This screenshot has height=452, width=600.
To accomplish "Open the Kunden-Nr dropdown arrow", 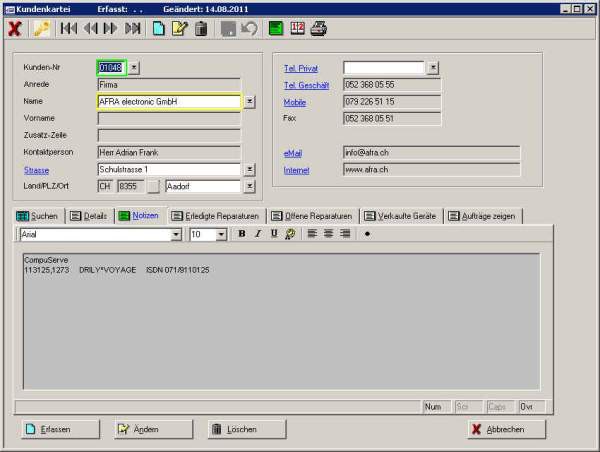I will [x=135, y=67].
